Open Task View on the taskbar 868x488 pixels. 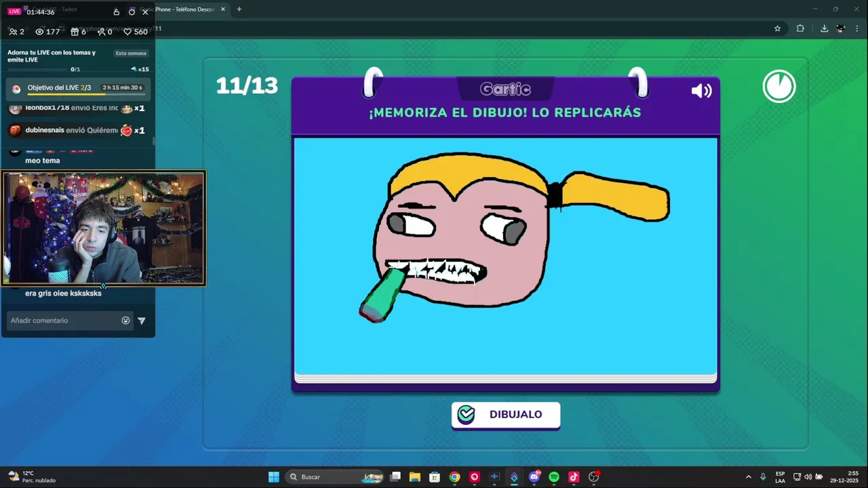(x=395, y=477)
